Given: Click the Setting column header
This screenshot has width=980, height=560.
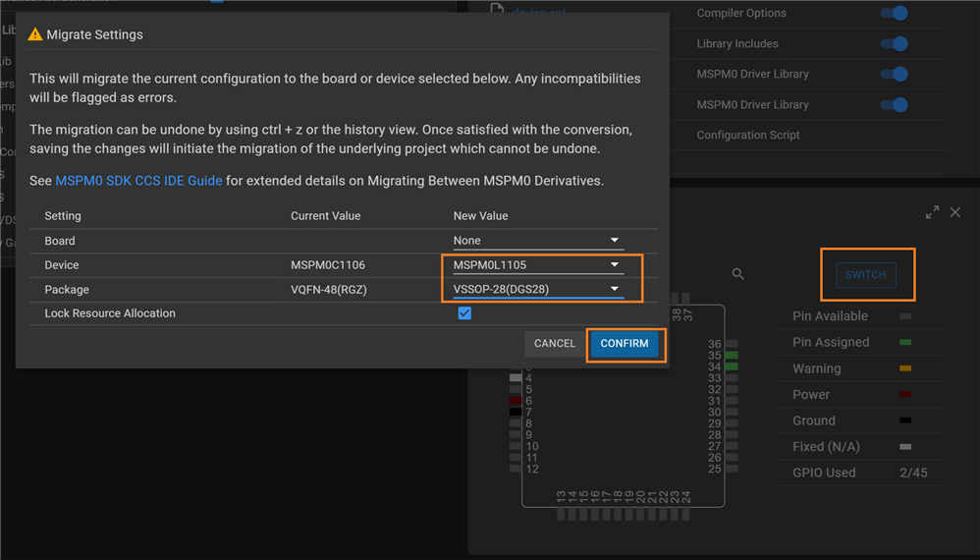Looking at the screenshot, I should [x=63, y=215].
